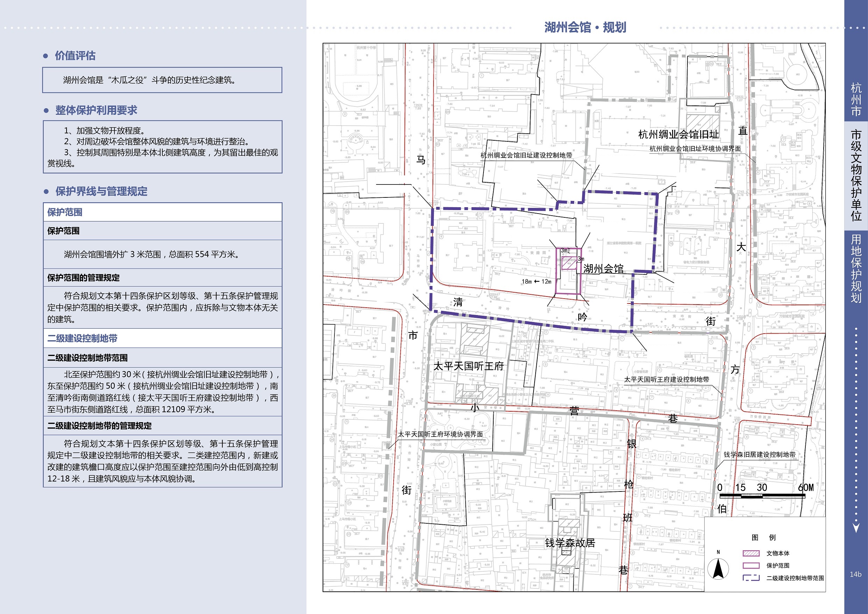Click the 14b page number
The width and height of the screenshot is (868, 614).
pos(855,574)
